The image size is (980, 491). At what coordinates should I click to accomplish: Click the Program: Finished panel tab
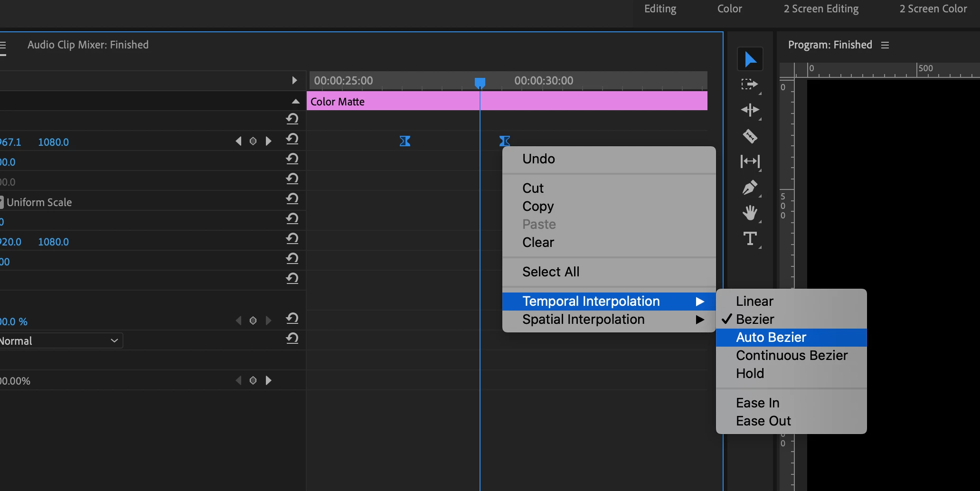pyautogui.click(x=830, y=45)
